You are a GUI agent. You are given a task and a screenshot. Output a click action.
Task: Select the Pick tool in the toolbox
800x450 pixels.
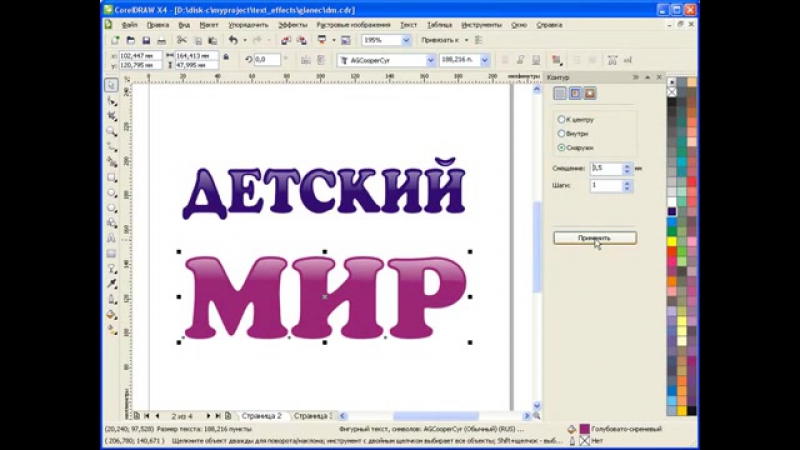pos(111,86)
